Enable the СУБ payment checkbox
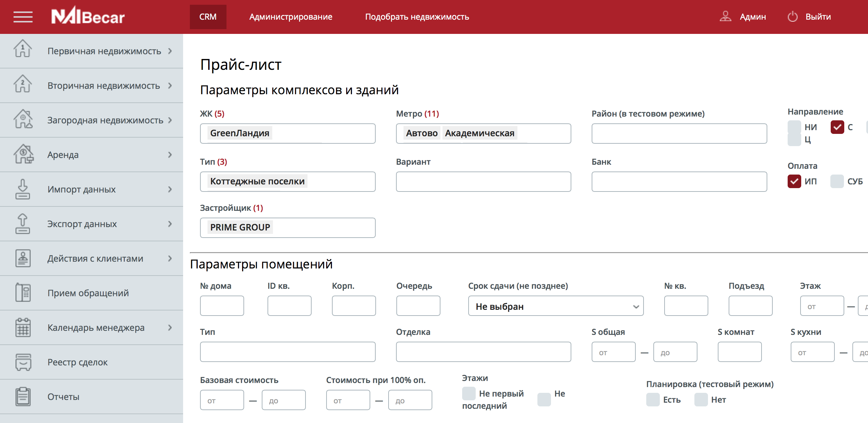 click(x=836, y=182)
